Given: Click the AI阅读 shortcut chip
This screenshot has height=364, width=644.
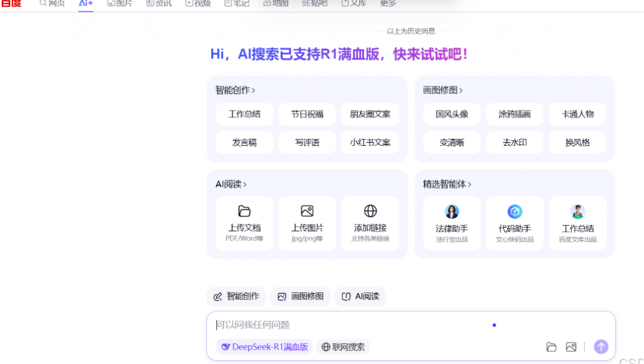Looking at the screenshot, I should pyautogui.click(x=360, y=296).
